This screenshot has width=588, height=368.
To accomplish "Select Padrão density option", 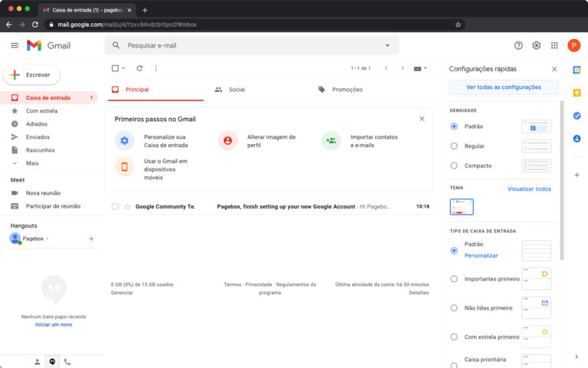I will point(454,127).
